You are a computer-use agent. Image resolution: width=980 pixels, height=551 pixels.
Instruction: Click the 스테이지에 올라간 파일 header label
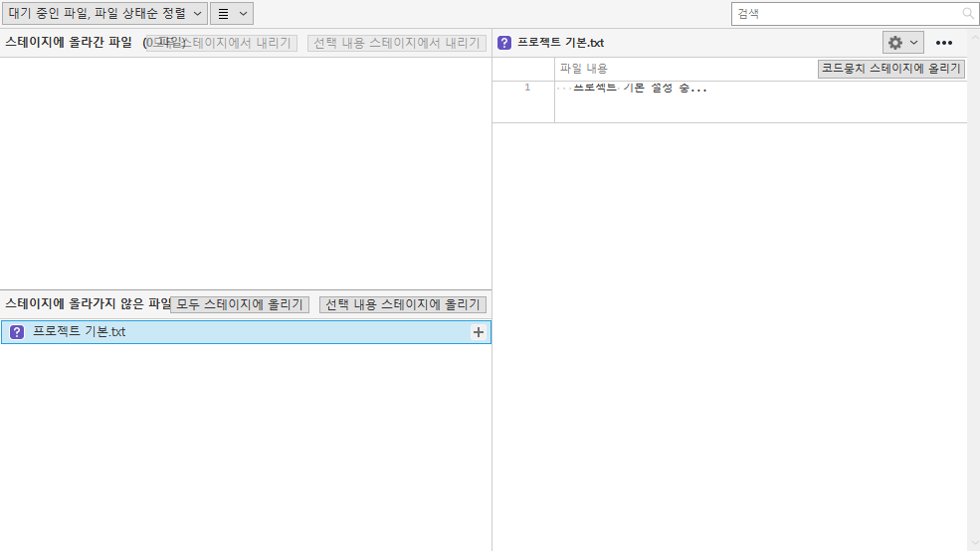(x=69, y=43)
